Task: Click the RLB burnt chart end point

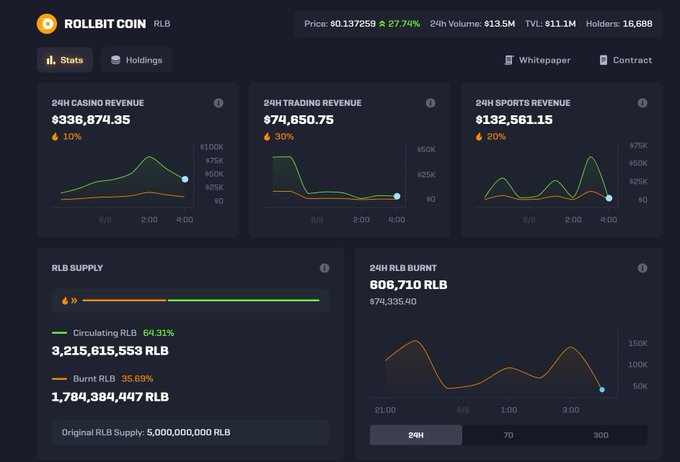Action: [x=602, y=390]
